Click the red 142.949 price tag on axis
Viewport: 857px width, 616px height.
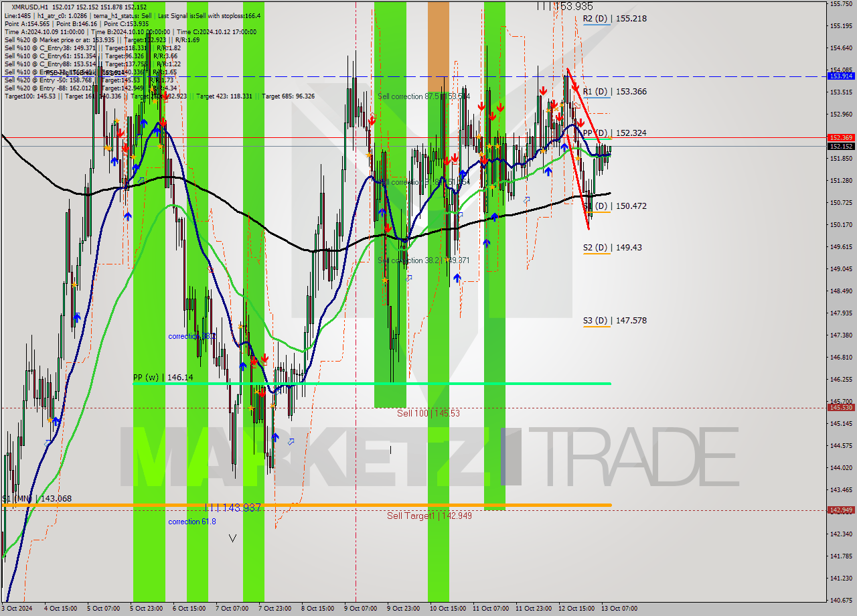tap(841, 510)
